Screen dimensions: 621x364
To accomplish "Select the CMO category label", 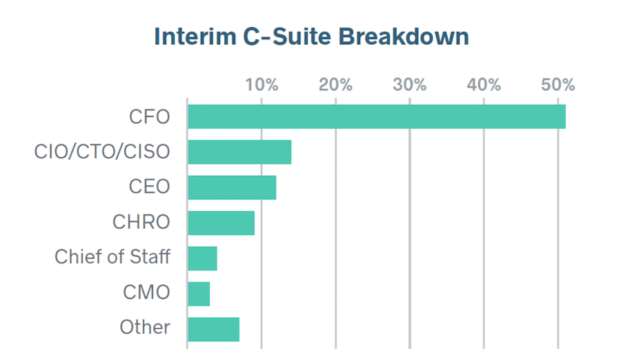I will point(146,294).
